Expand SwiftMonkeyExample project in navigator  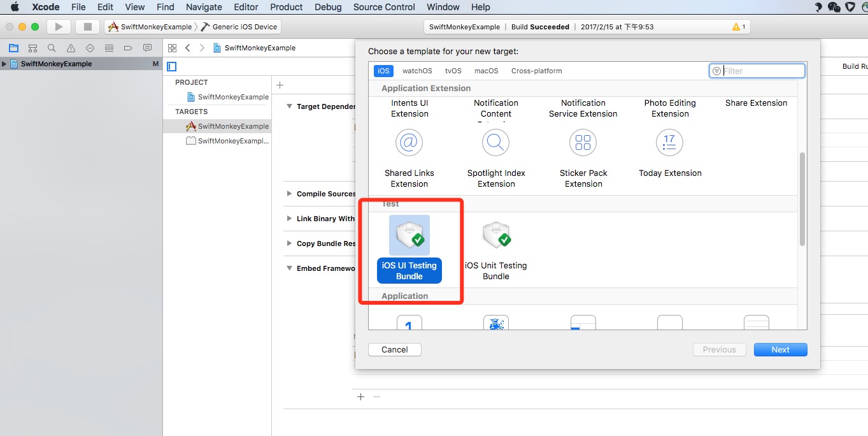point(4,64)
